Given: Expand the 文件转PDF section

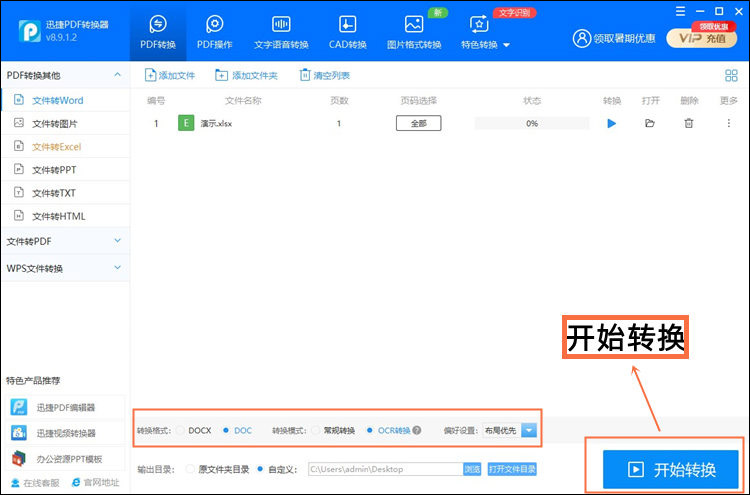Looking at the screenshot, I should pos(118,241).
